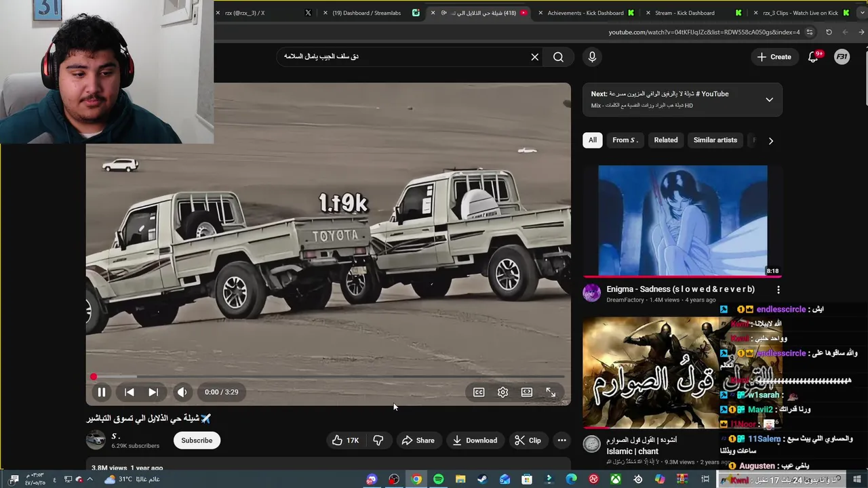
Task: Start voice search with the microphone icon
Action: pyautogui.click(x=592, y=57)
